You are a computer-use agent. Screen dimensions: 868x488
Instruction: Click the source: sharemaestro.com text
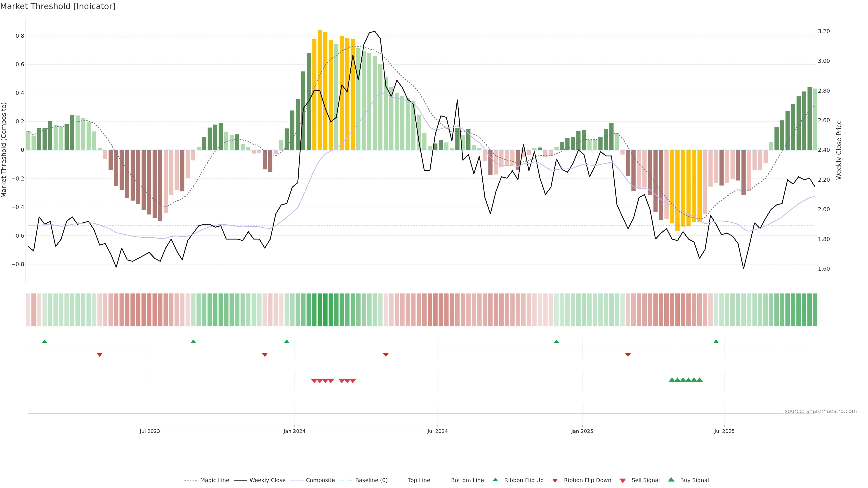pos(821,411)
